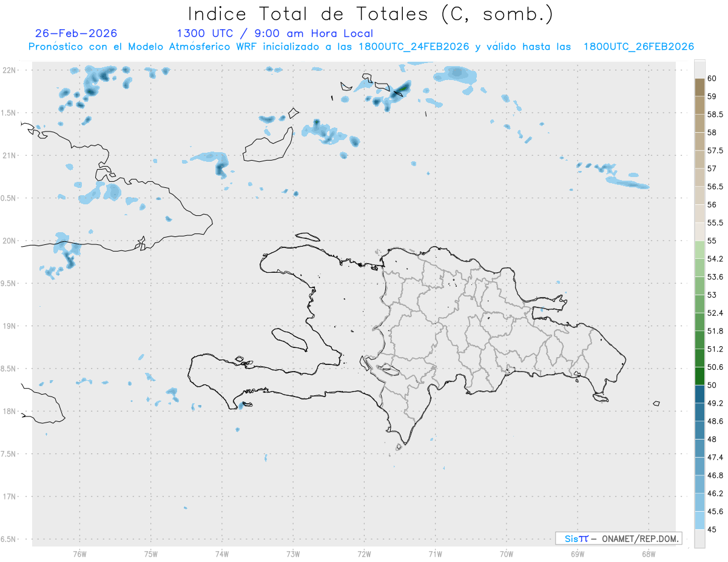Click the colorbar label "52.4"
Image resolution: width=728 pixels, height=562 pixels.
(x=715, y=313)
